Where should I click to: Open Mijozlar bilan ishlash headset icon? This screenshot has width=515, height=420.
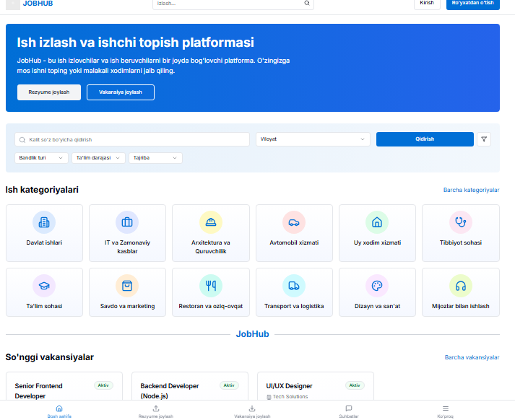(460, 286)
